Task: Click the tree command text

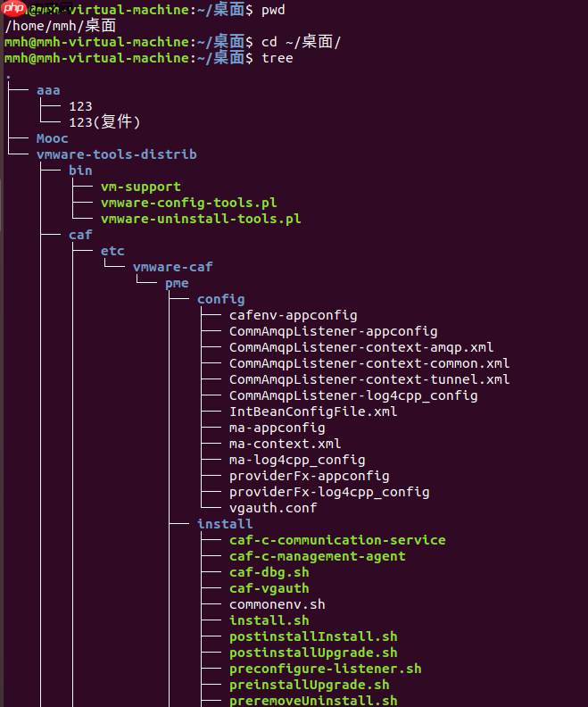Action: point(277,58)
